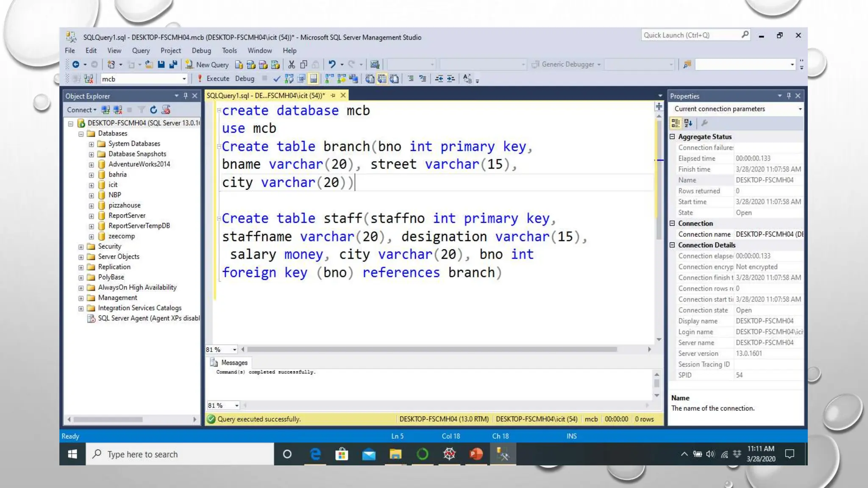Click the editor horizontal scrollbar

coord(432,349)
